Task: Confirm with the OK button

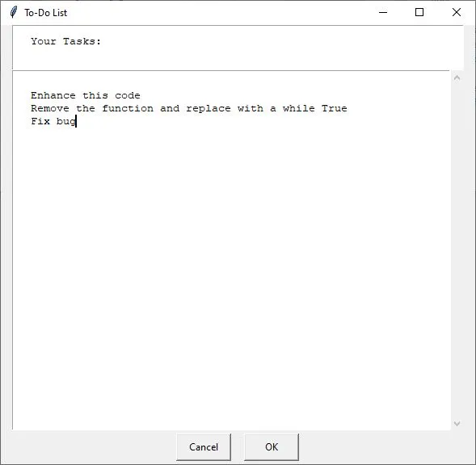Action: click(x=272, y=446)
